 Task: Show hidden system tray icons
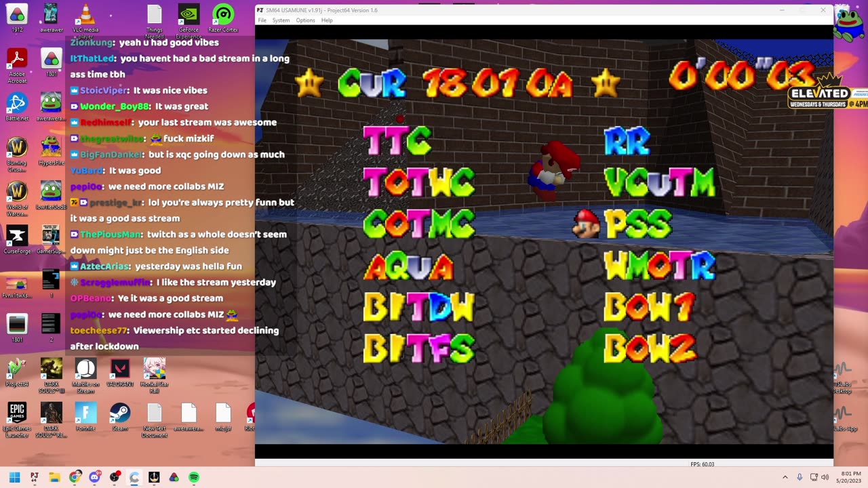(785, 477)
